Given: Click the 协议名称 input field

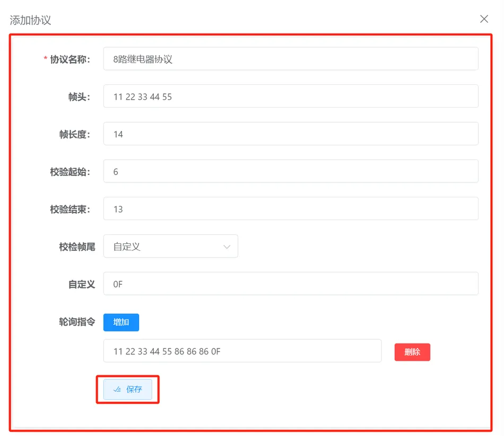Looking at the screenshot, I should 292,58.
